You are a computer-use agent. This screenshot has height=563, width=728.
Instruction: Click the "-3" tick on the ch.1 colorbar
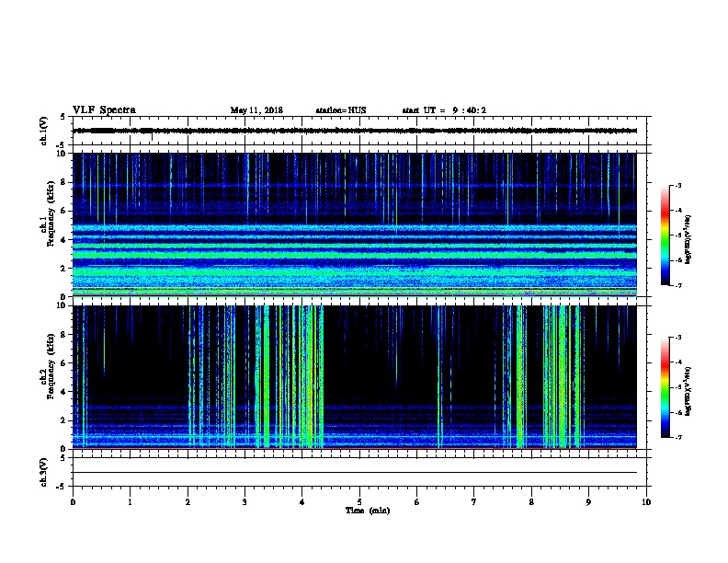[x=677, y=186]
